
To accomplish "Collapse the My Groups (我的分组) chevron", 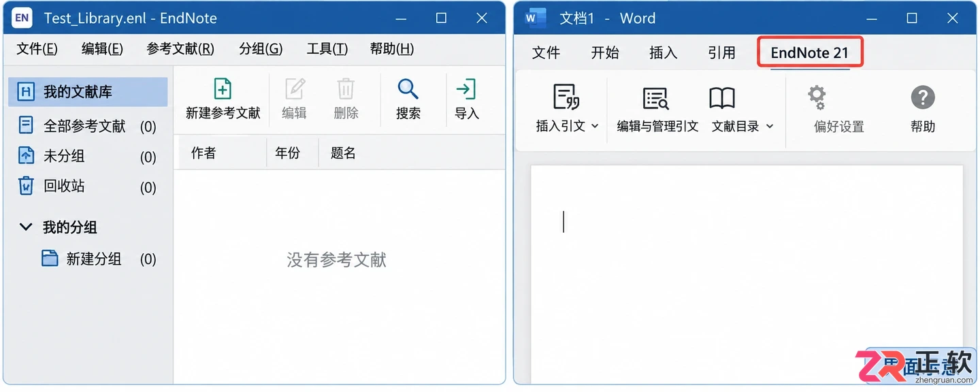I will 26,227.
